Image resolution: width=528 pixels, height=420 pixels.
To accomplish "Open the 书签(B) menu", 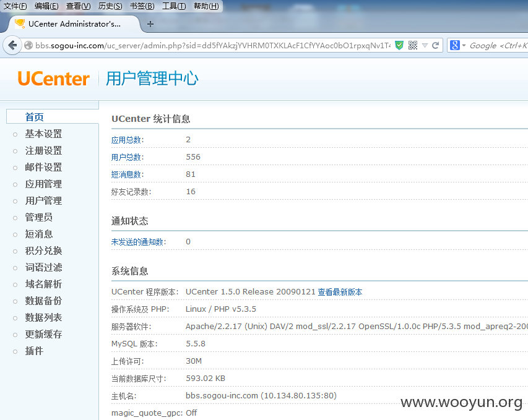I will (x=142, y=6).
